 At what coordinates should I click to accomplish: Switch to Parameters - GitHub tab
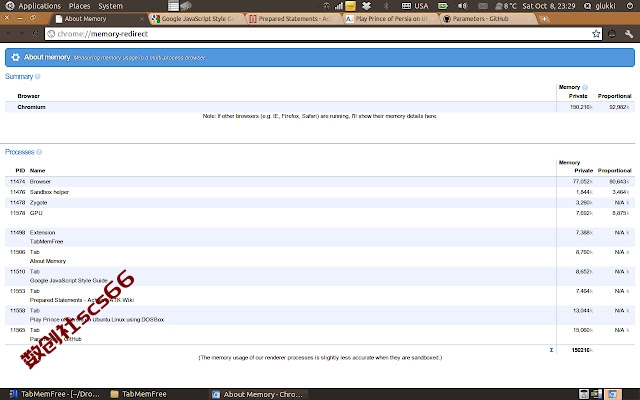point(488,19)
